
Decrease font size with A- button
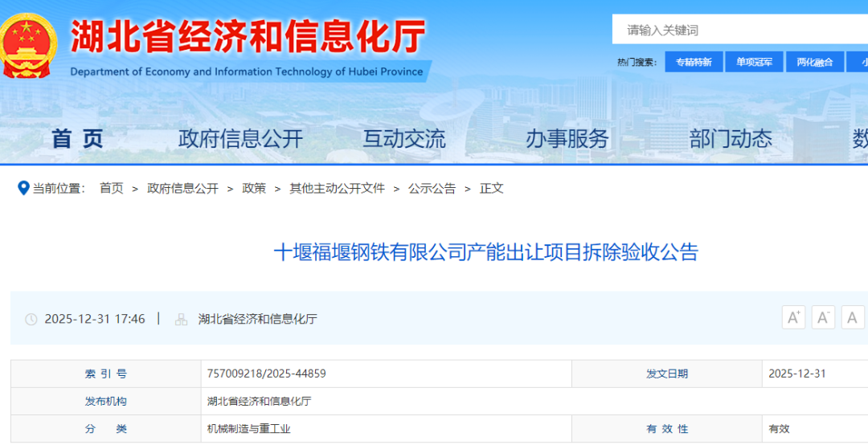point(823,317)
